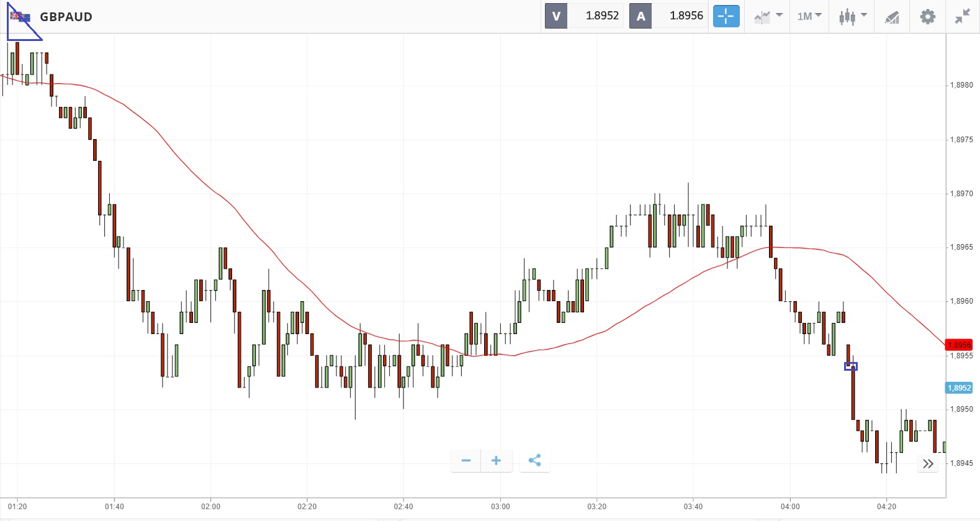Click the GBPAUD symbol name
The image size is (980, 521).
pos(66,17)
